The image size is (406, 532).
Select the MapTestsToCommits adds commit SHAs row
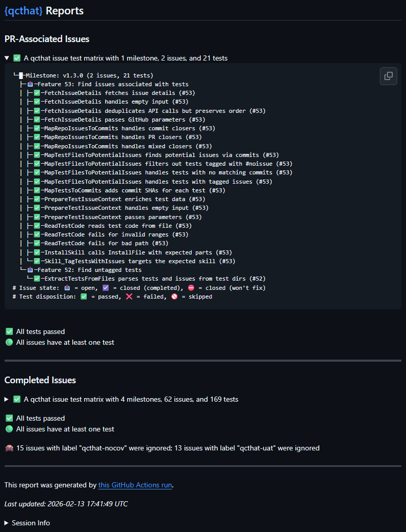click(127, 190)
